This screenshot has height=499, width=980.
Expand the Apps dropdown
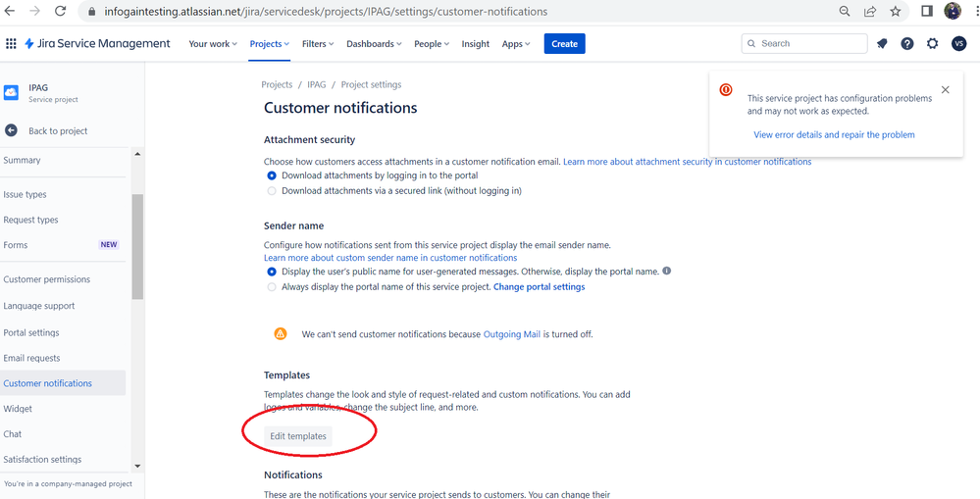point(516,44)
